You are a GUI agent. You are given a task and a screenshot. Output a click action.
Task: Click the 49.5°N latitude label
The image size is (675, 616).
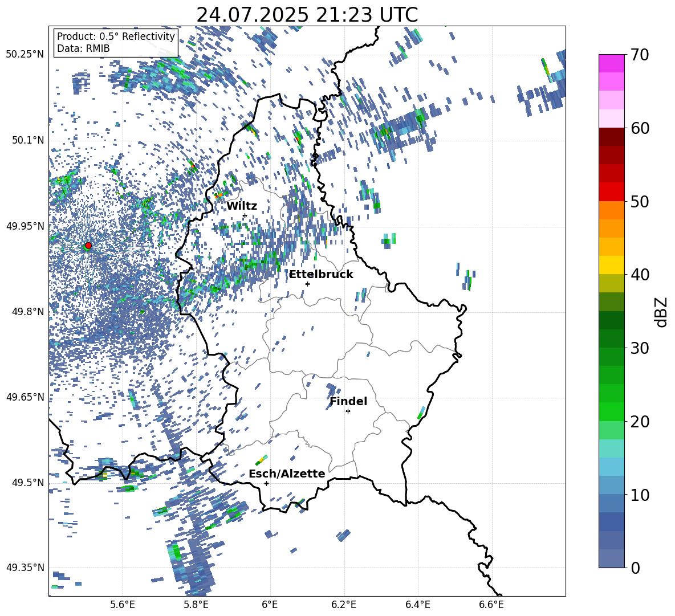point(29,482)
